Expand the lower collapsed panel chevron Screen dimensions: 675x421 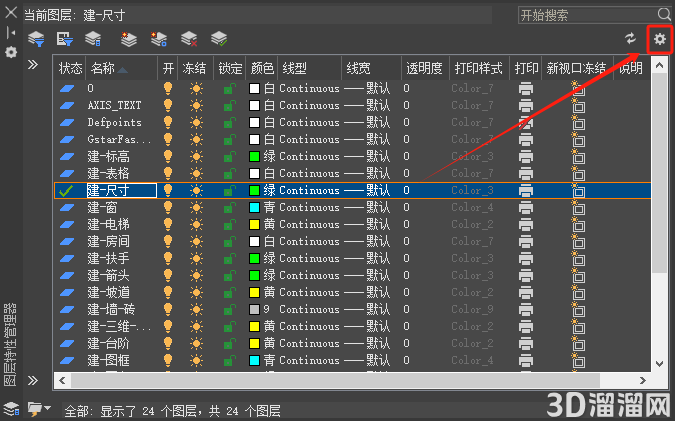point(33,381)
